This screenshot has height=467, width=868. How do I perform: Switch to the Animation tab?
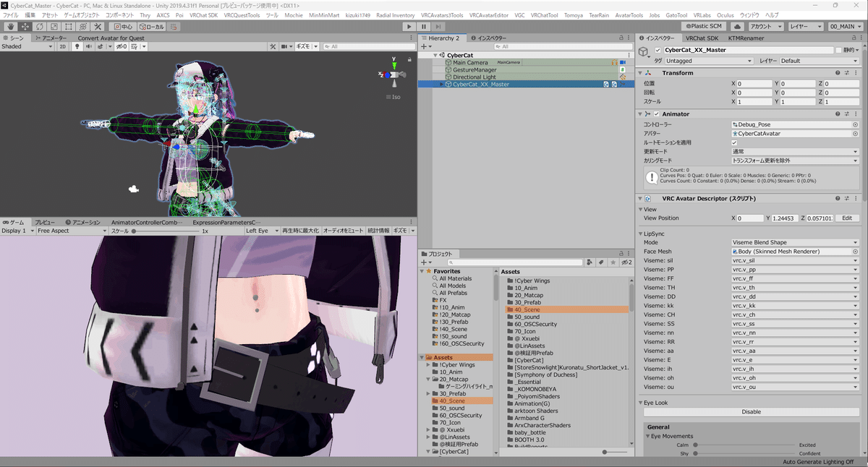tap(82, 223)
